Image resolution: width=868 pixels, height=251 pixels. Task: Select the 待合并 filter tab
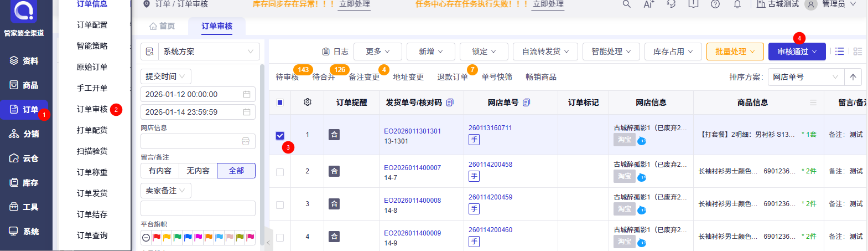point(324,77)
